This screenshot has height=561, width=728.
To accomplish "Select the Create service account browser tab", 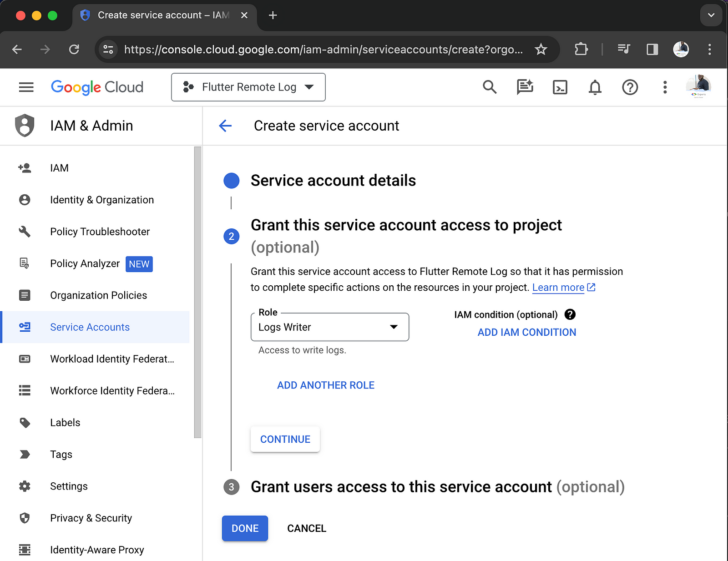I will [164, 15].
